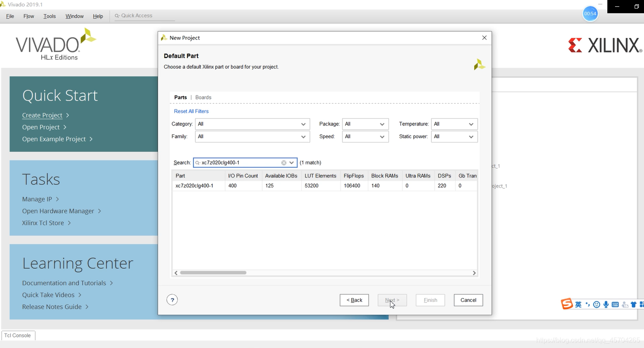Select the Parts tab
The height and width of the screenshot is (348, 644).
(180, 97)
